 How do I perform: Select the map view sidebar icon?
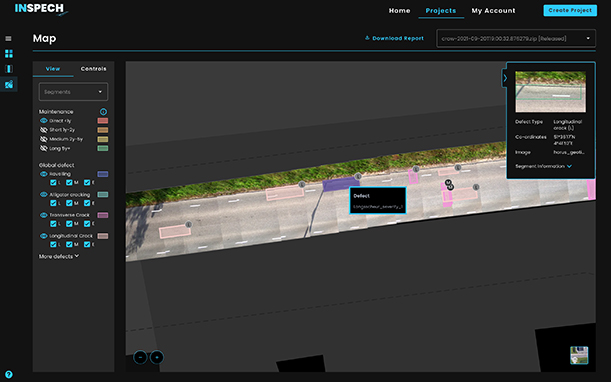pyautogui.click(x=9, y=84)
